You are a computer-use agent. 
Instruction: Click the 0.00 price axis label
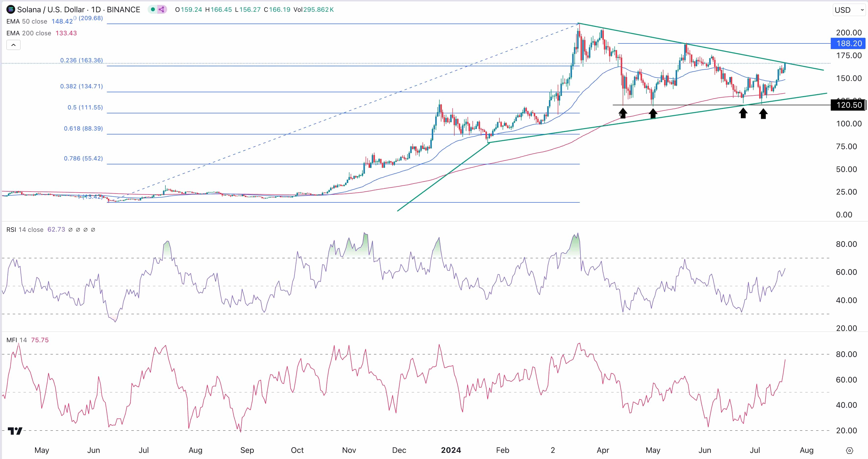(x=844, y=215)
